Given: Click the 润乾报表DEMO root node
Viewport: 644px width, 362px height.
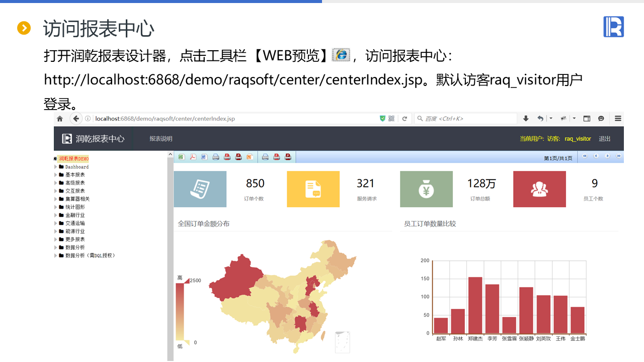Looking at the screenshot, I should [73, 159].
